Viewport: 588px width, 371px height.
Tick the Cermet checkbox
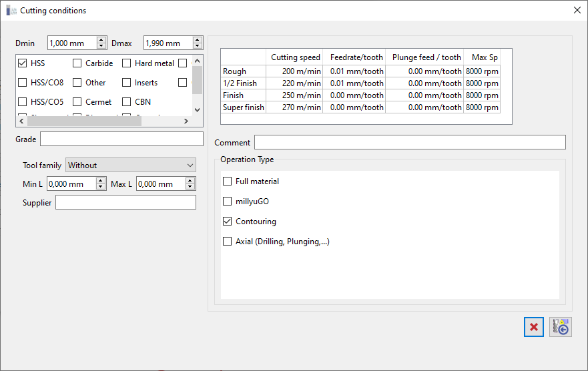pyautogui.click(x=77, y=102)
